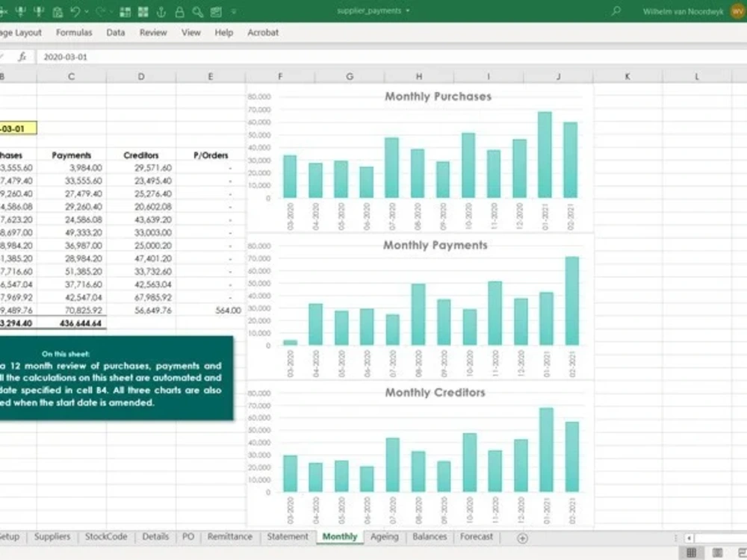
Task: Click the form icon right of magnifier
Action: pyautogui.click(x=217, y=11)
